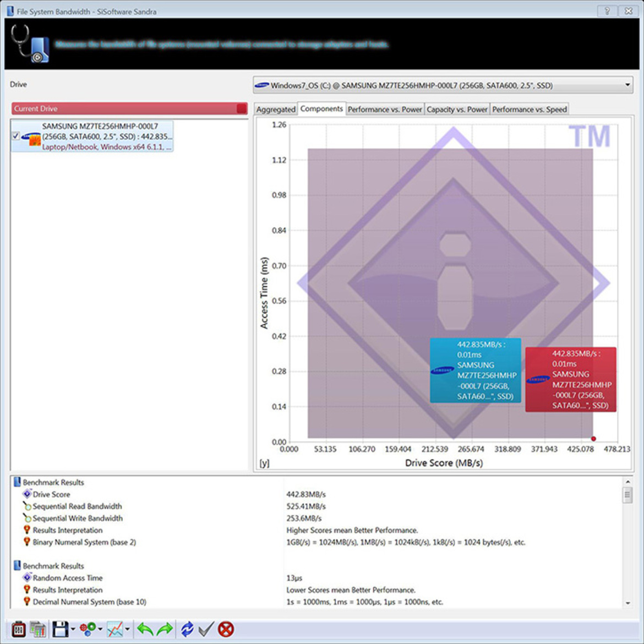The image size is (644, 644).
Task: Click the Sequential Read Bandwidth row
Action: tap(316, 506)
